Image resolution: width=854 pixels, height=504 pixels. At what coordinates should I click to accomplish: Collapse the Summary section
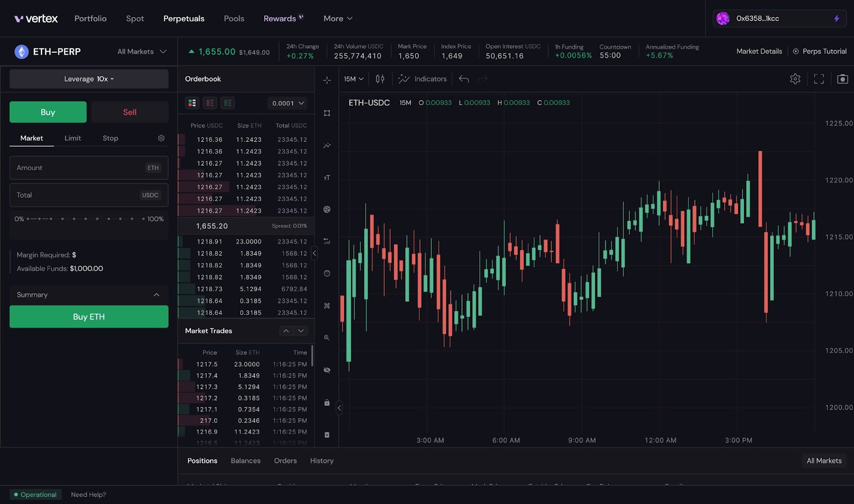(x=89, y=295)
